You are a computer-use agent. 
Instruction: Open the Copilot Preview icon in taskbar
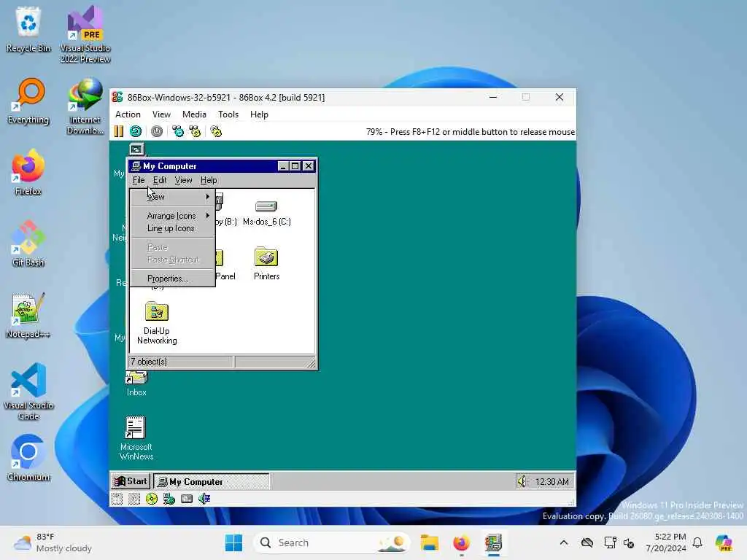pyautogui.click(x=724, y=542)
